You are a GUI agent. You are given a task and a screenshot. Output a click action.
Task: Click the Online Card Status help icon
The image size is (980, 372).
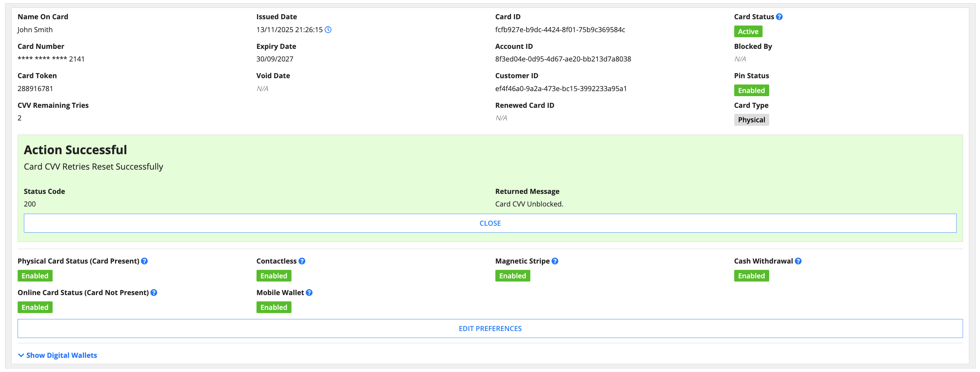tap(154, 293)
